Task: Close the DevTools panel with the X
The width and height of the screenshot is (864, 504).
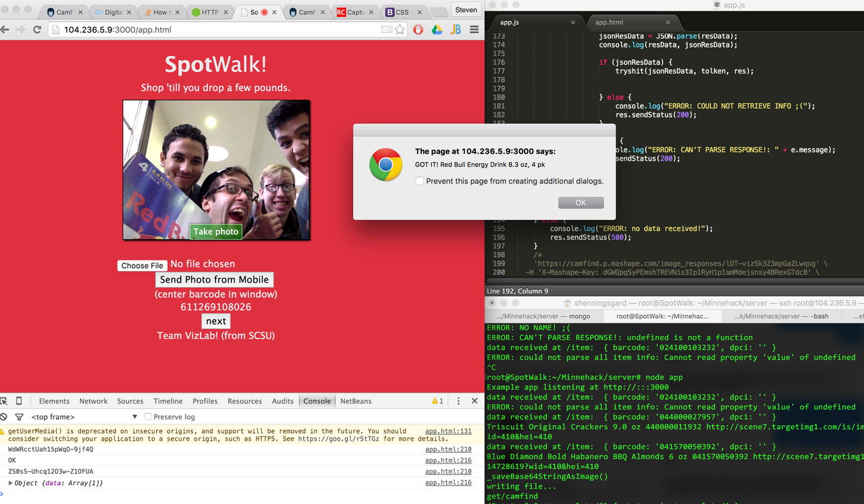Action: (x=474, y=401)
